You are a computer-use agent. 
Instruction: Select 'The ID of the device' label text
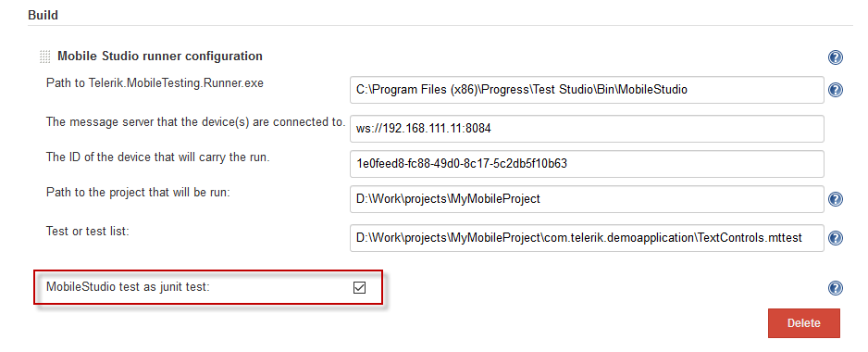157,157
